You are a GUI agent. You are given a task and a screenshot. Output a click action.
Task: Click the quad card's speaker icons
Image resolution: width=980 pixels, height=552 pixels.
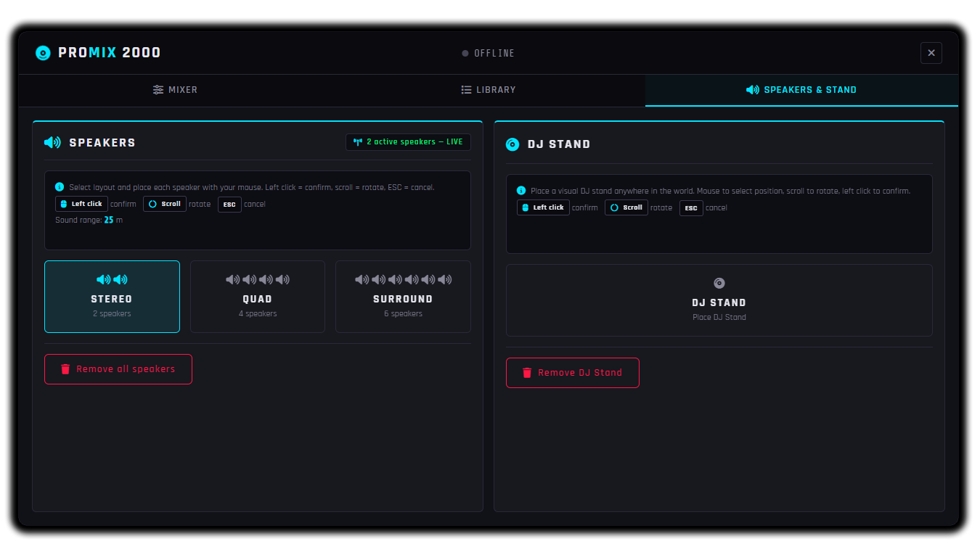click(x=258, y=279)
